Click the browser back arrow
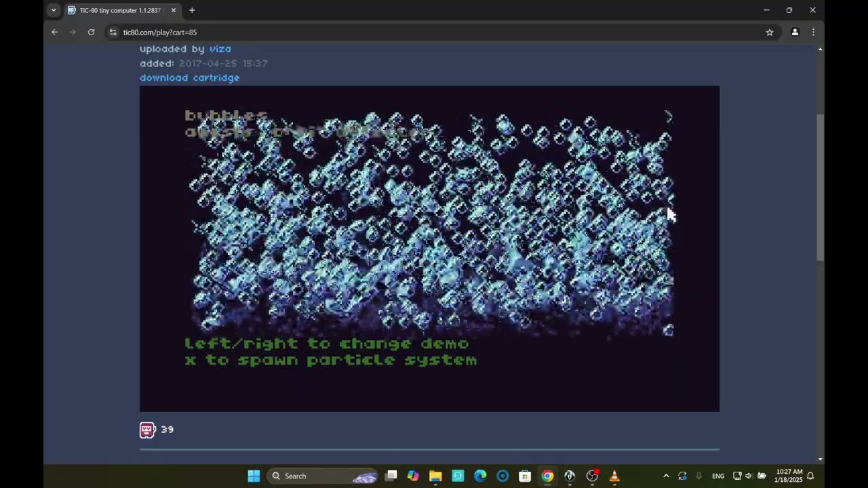The image size is (868, 488). 55,32
